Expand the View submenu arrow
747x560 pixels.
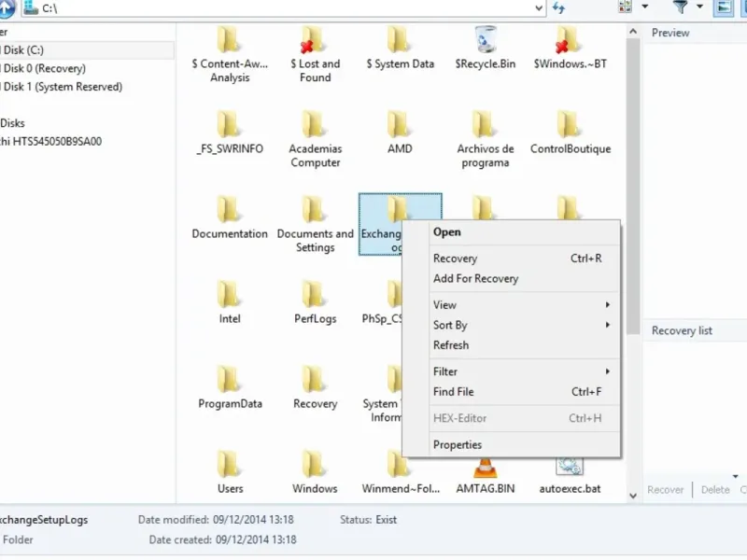(608, 305)
